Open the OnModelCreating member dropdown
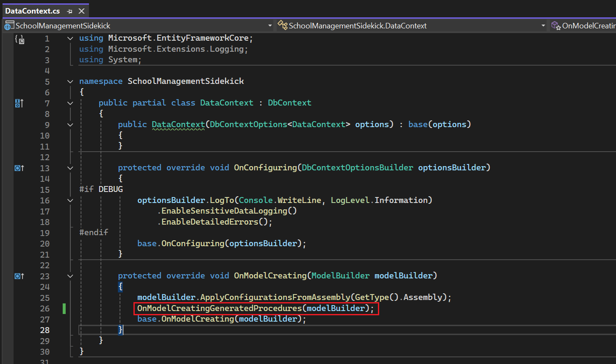The height and width of the screenshot is (364, 616). 583,26
